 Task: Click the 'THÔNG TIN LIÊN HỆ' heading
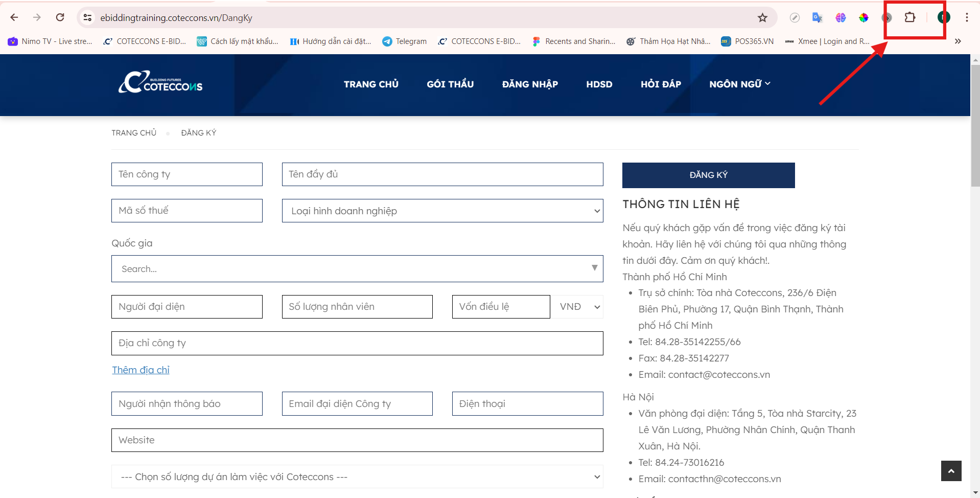(681, 204)
